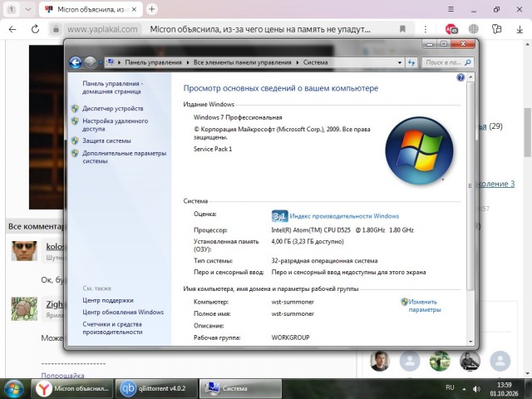Open recent pages dropdown beside navigation arrows
The image size is (532, 399).
[100, 63]
